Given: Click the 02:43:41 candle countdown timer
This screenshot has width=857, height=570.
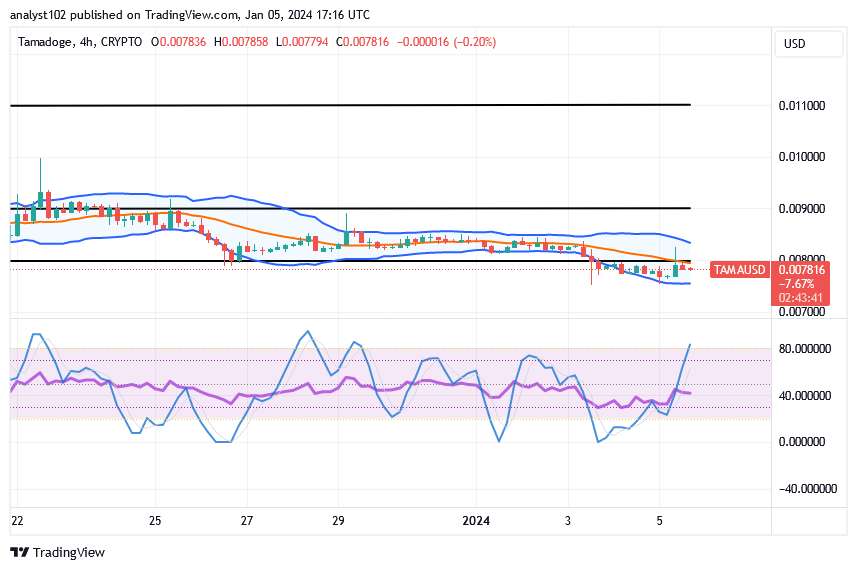Looking at the screenshot, I should click(x=801, y=297).
